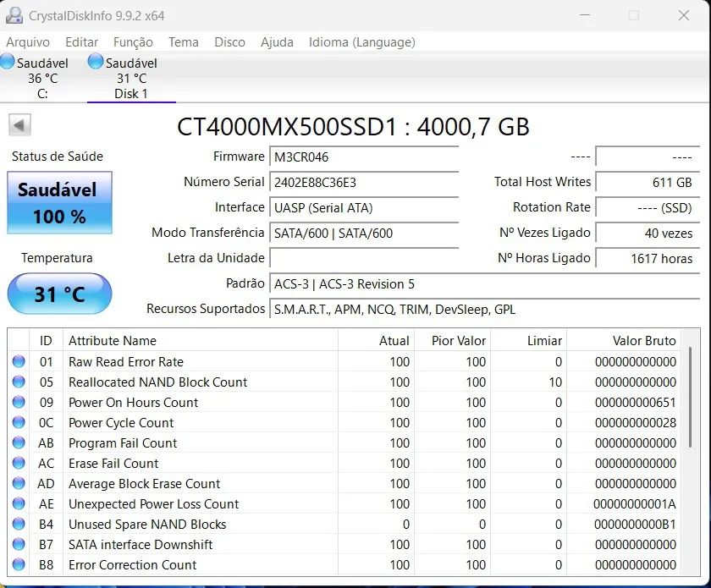Click the status dot for Program Fail Count
Screen dimensions: 711x588
19,442
